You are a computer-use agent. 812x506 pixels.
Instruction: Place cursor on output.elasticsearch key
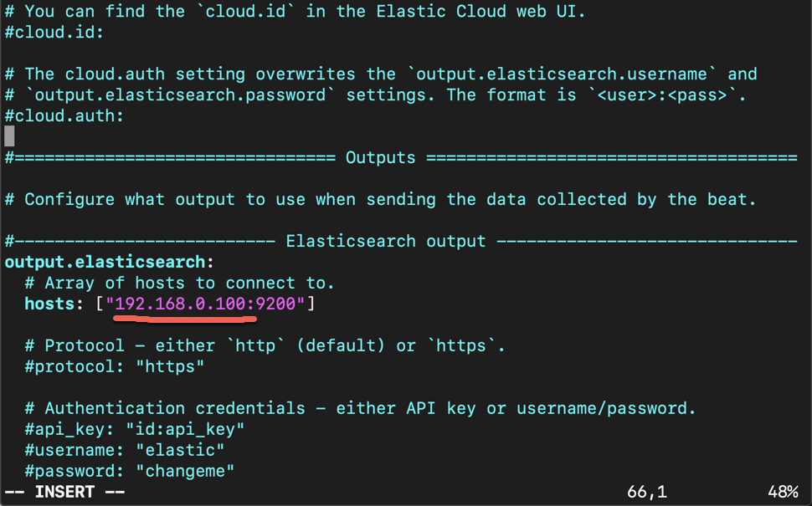coord(105,262)
